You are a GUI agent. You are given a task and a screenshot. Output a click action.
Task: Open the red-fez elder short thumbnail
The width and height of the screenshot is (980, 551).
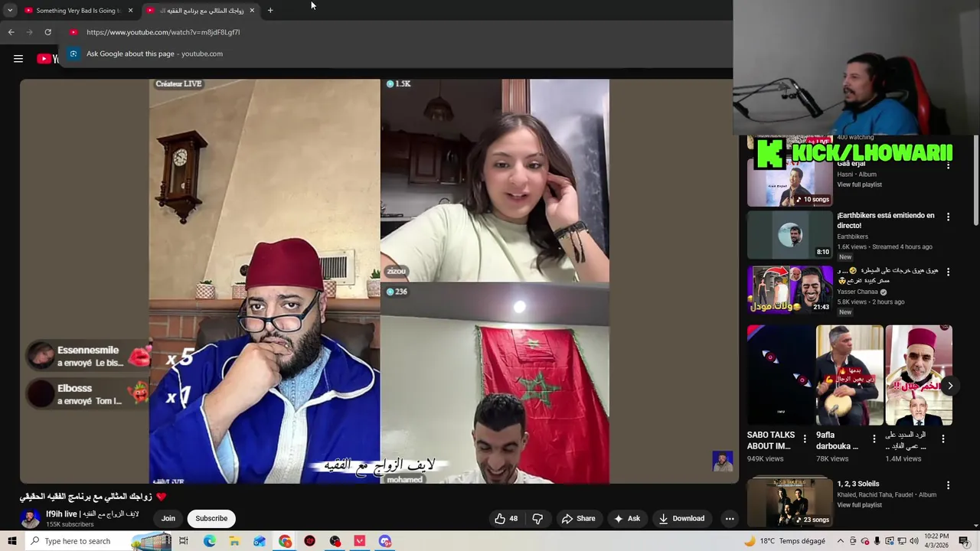tap(919, 375)
